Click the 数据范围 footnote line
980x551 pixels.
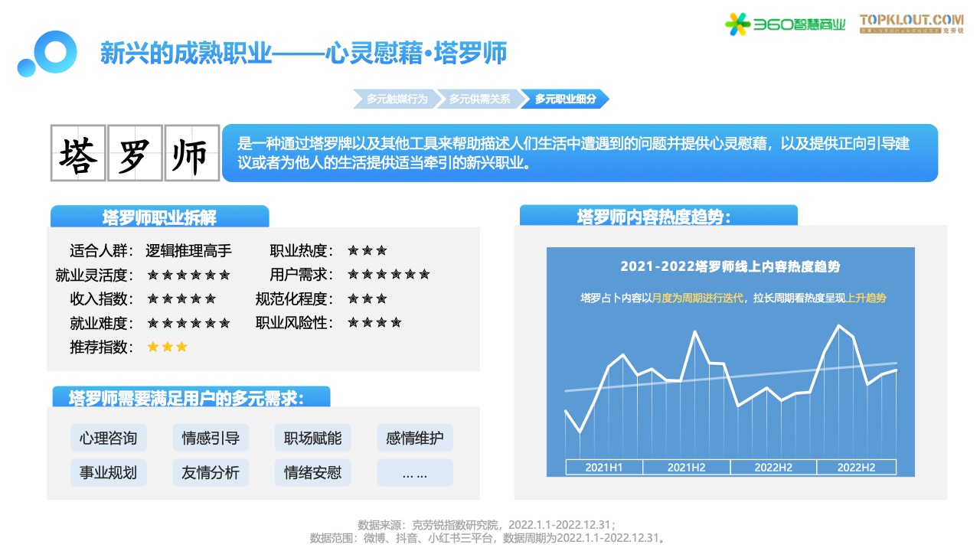point(487,538)
